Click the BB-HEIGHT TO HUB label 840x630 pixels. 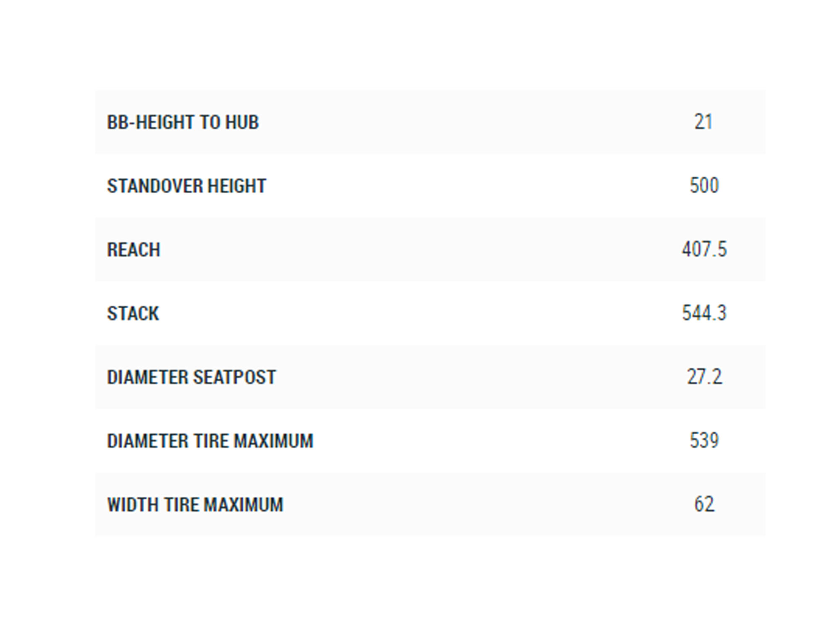click(183, 122)
